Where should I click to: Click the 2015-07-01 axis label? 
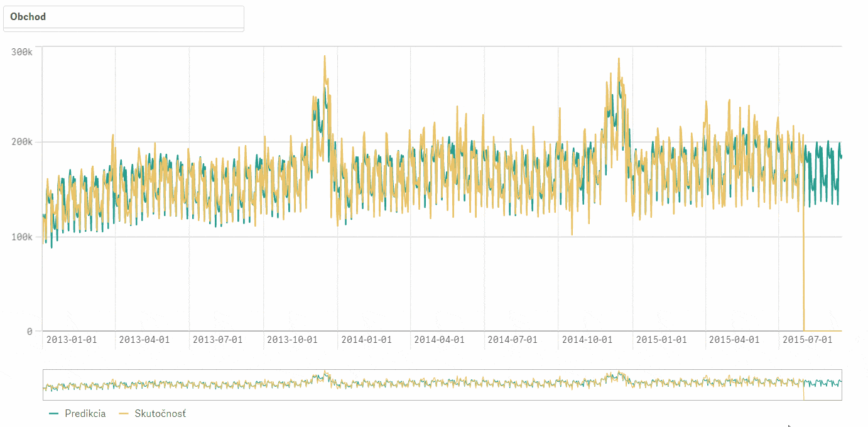point(807,340)
